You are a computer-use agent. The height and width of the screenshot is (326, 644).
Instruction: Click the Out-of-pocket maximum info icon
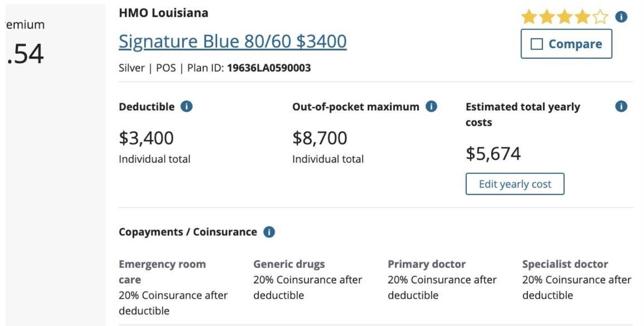click(431, 107)
